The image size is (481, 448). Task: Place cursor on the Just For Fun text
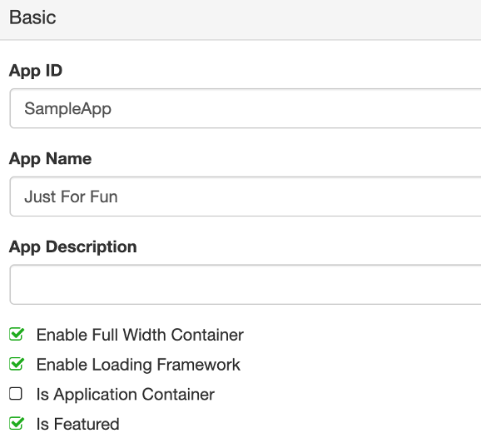72,197
